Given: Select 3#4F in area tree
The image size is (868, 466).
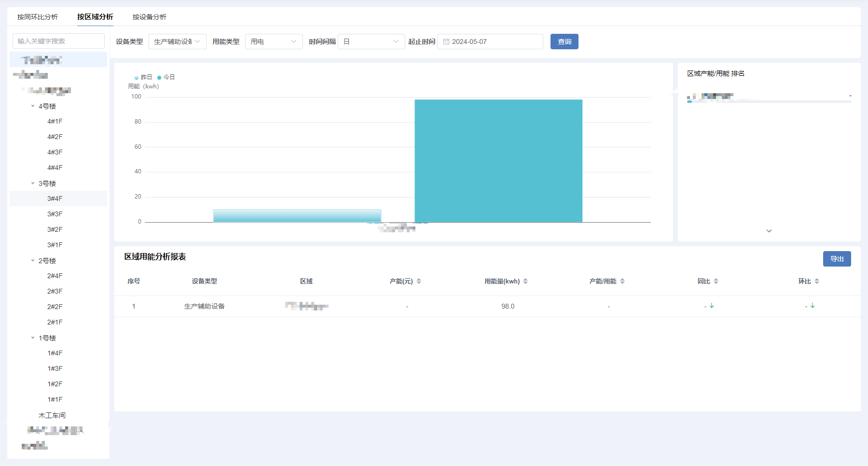Looking at the screenshot, I should pos(55,198).
